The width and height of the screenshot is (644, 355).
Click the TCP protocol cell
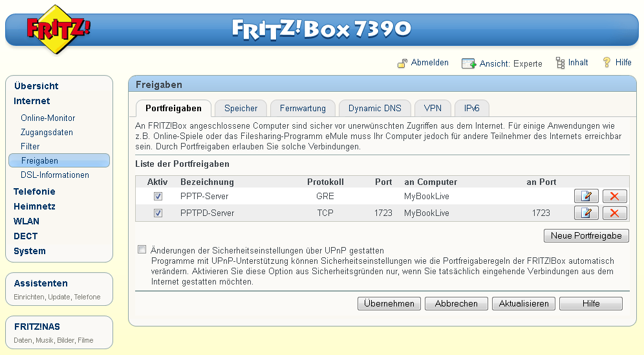pos(325,213)
